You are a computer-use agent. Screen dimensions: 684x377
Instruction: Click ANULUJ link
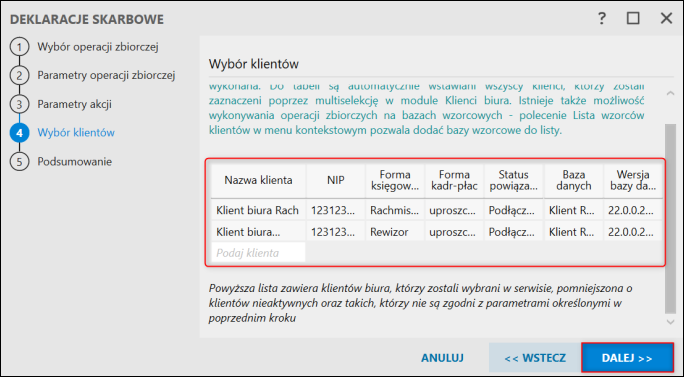point(442,358)
